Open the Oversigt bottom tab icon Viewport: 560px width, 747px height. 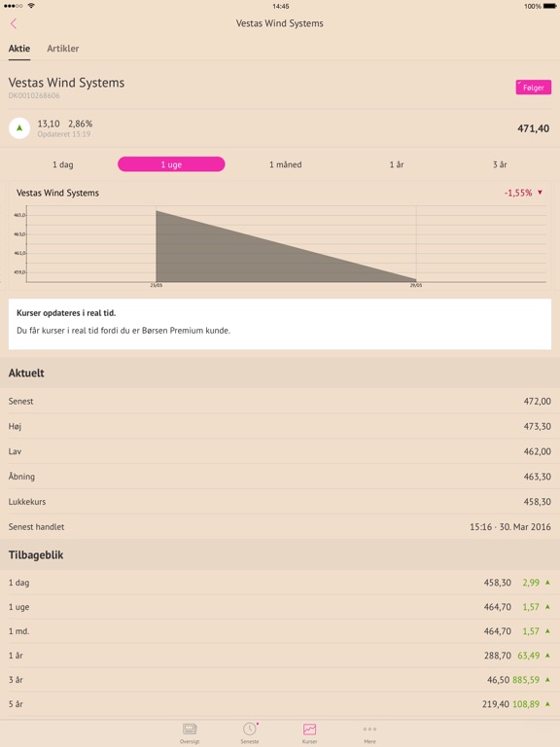[x=190, y=729]
